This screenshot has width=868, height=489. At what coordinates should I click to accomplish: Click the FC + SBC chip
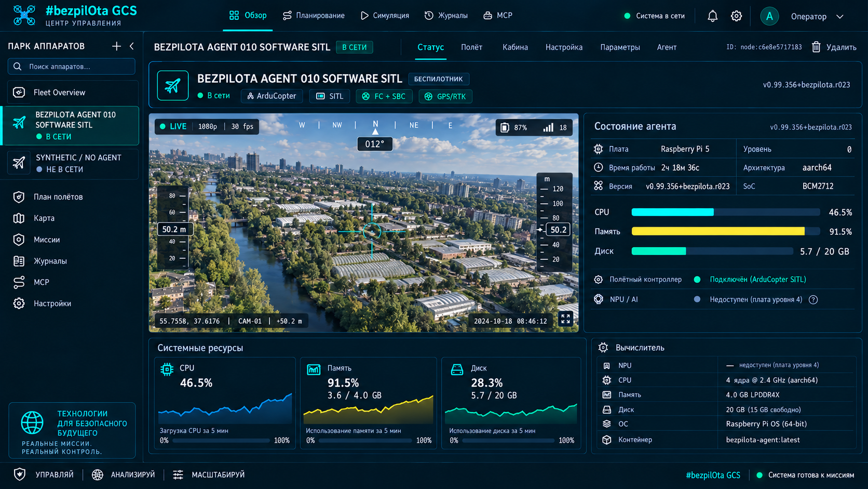point(384,96)
